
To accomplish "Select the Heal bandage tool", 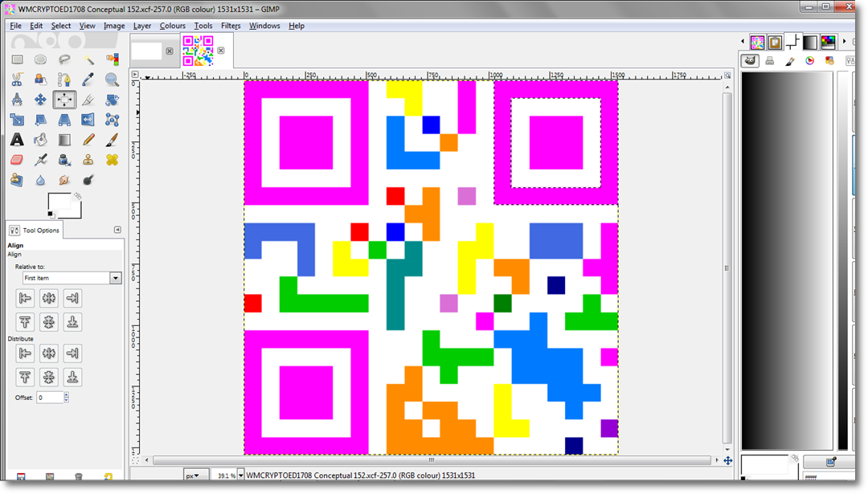I will [112, 160].
